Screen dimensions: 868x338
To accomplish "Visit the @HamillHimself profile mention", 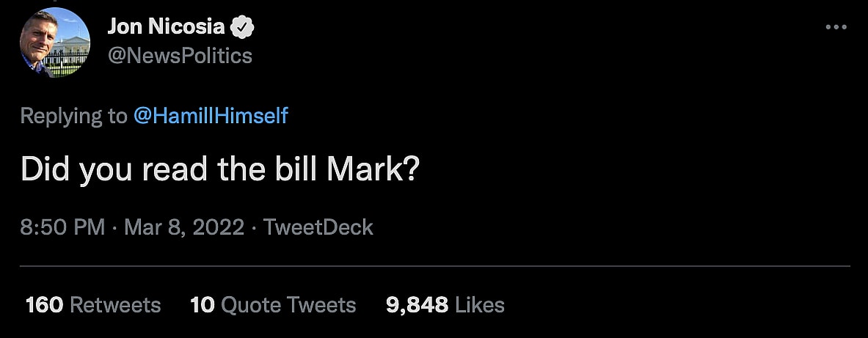I will [x=211, y=116].
